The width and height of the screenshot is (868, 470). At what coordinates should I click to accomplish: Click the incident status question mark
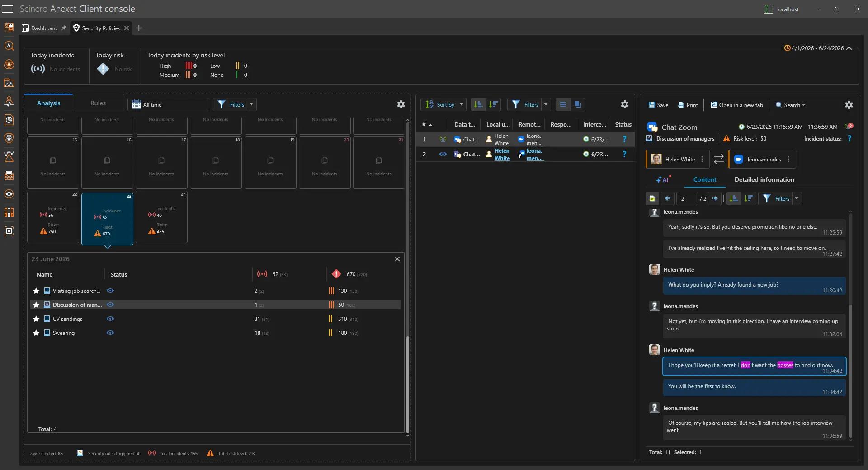pos(849,139)
